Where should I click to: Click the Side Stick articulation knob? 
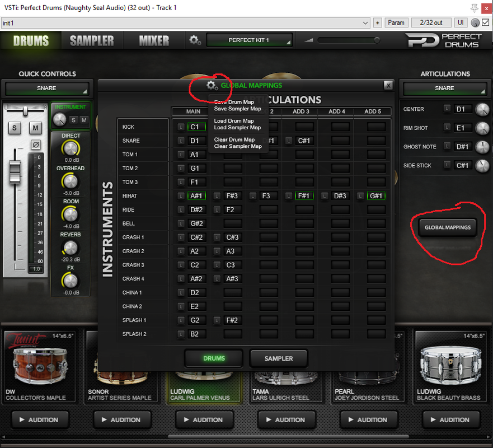click(482, 166)
